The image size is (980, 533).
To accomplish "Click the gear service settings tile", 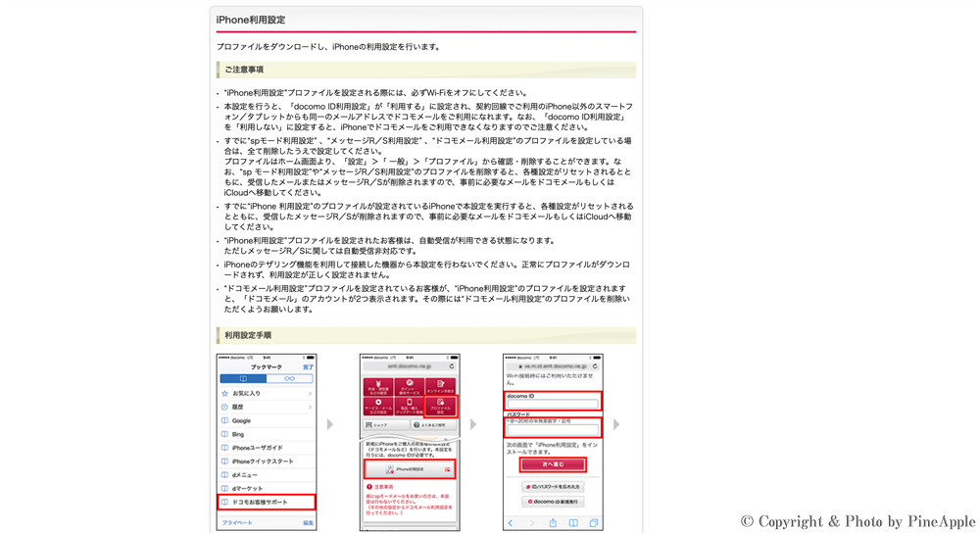I will [378, 406].
